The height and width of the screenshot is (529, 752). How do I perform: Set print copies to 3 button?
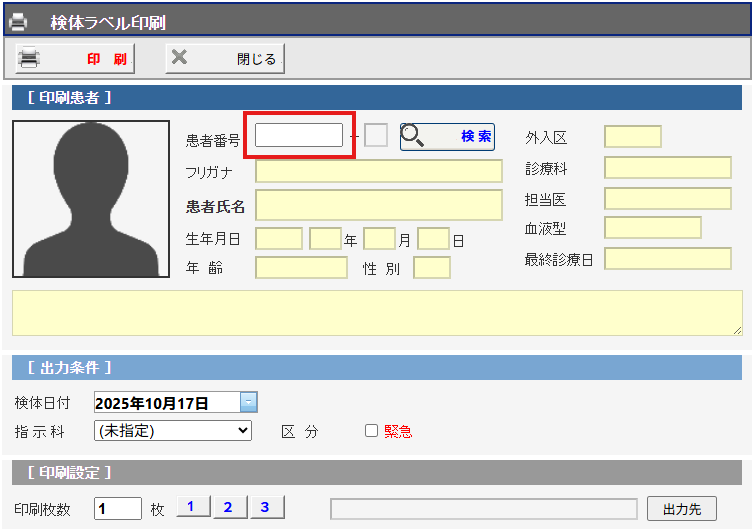point(265,508)
